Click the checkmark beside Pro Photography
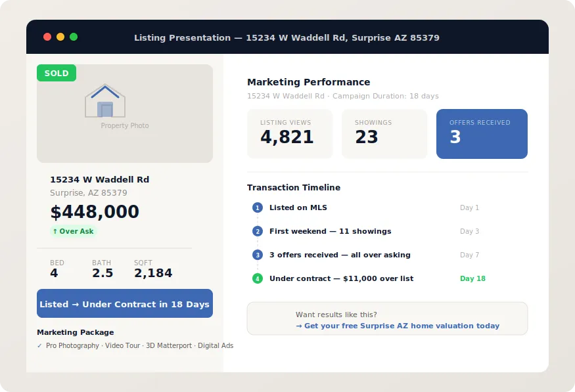 click(x=39, y=345)
